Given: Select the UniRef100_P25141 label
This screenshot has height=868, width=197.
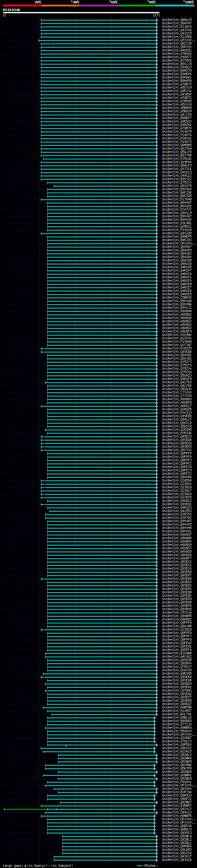Looking at the screenshot, I should click(x=177, y=159).
